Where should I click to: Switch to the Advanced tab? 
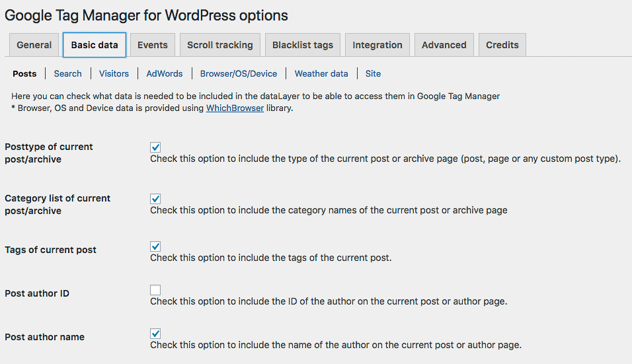[444, 45]
